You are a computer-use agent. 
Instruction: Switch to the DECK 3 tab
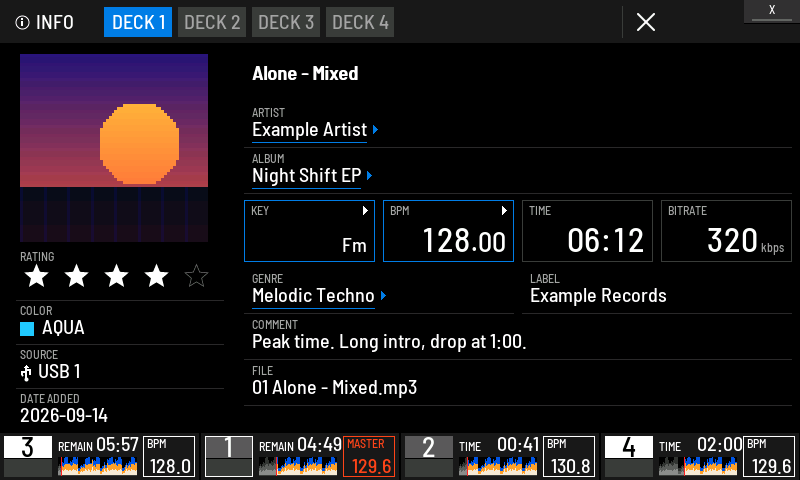286,22
